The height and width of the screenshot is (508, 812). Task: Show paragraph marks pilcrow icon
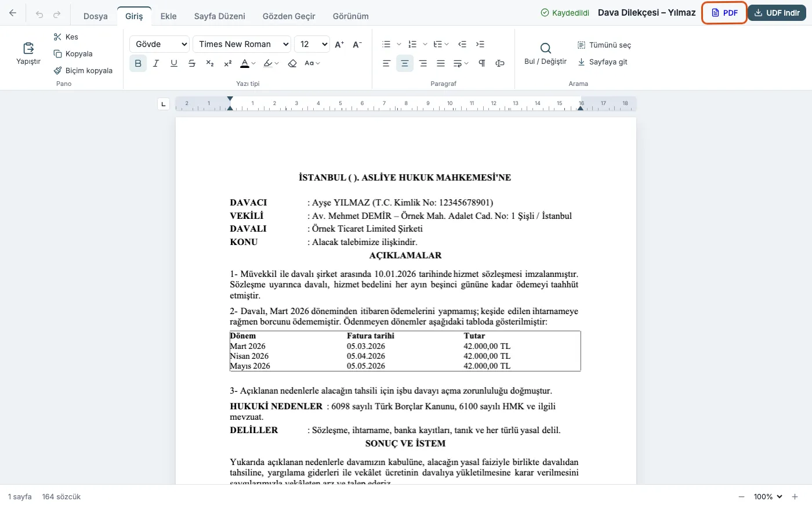482,63
